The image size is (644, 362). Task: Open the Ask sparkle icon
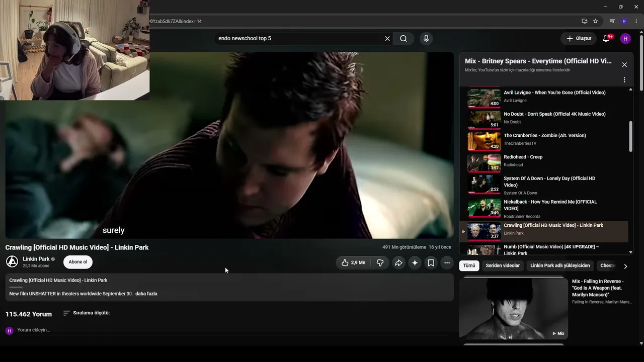point(415,262)
